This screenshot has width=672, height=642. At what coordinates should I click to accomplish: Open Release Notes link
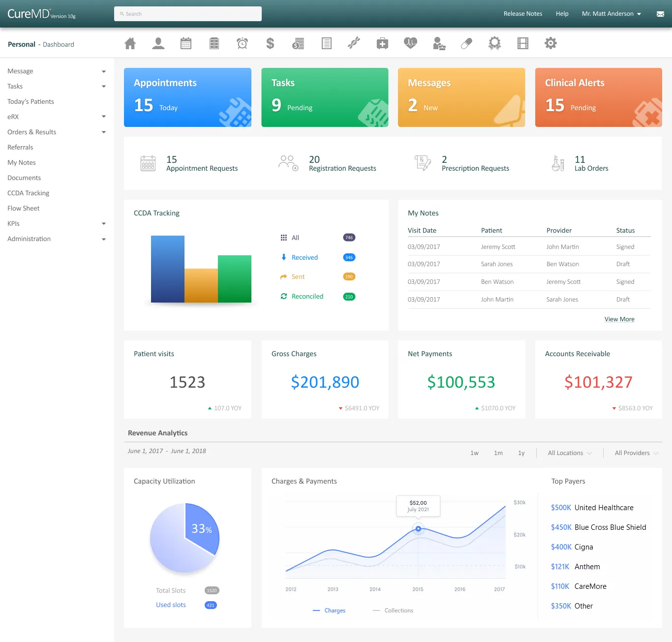(x=523, y=14)
